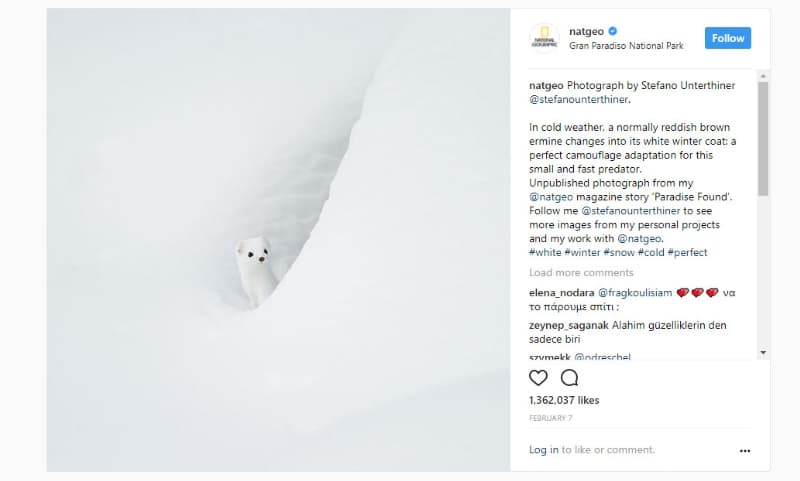Click the scrollbar up arrow in comments
This screenshot has height=481, width=800.
tap(763, 76)
